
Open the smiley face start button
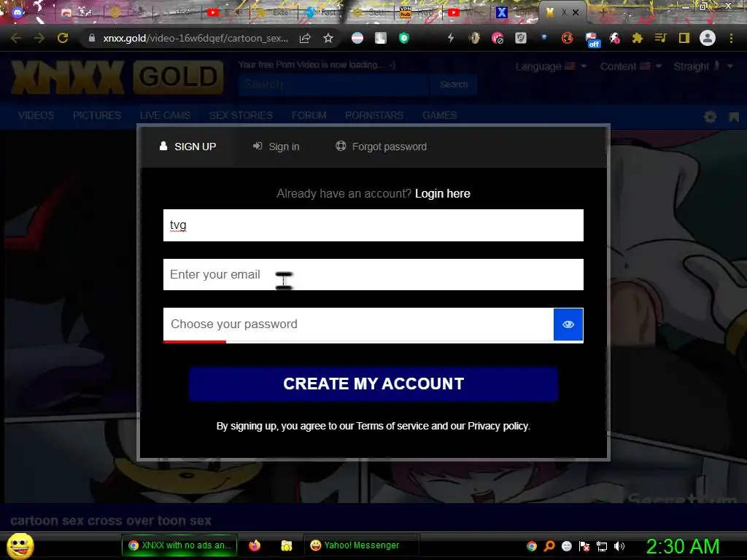pyautogui.click(x=20, y=545)
